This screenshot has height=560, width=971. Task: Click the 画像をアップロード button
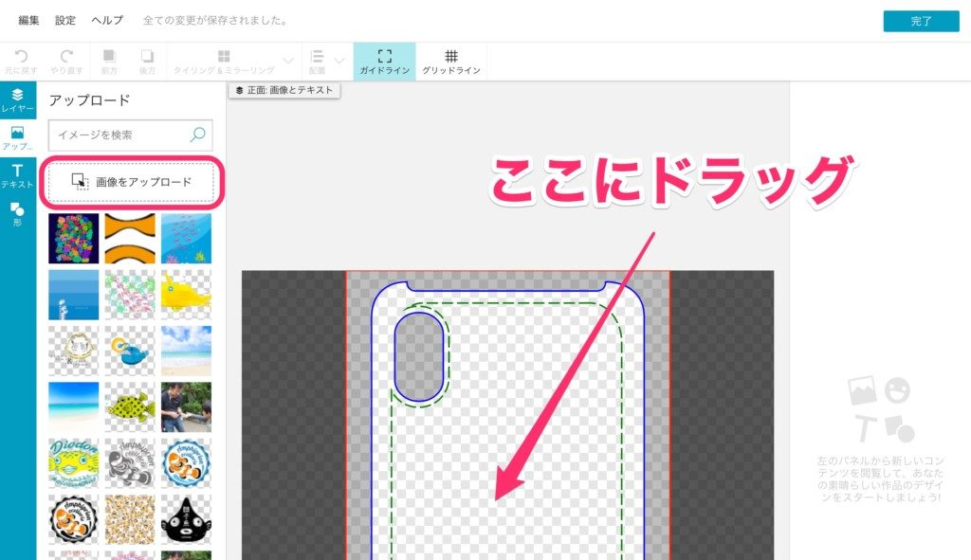pos(131,181)
